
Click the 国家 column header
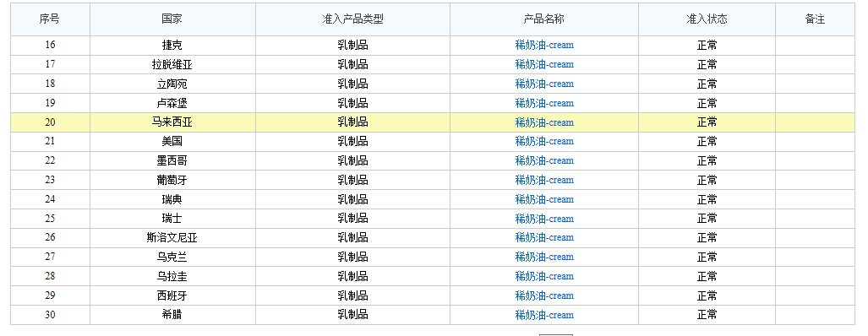coord(172,19)
